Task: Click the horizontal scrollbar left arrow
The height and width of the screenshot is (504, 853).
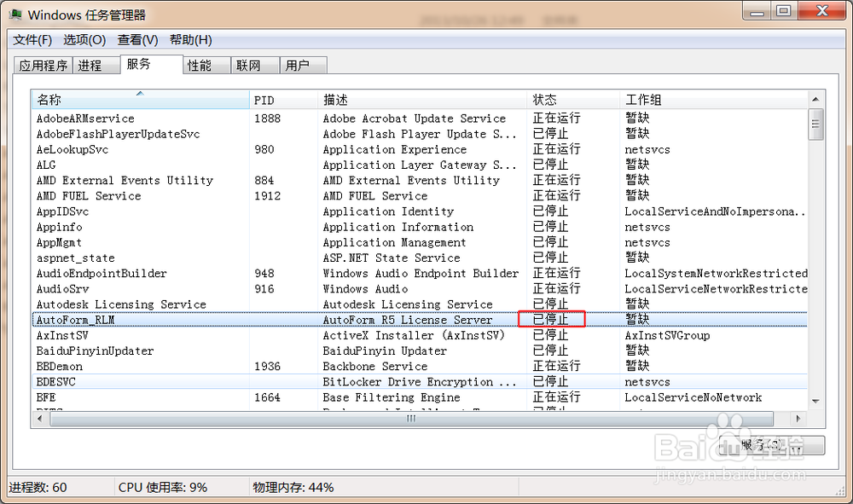Action: point(40,419)
